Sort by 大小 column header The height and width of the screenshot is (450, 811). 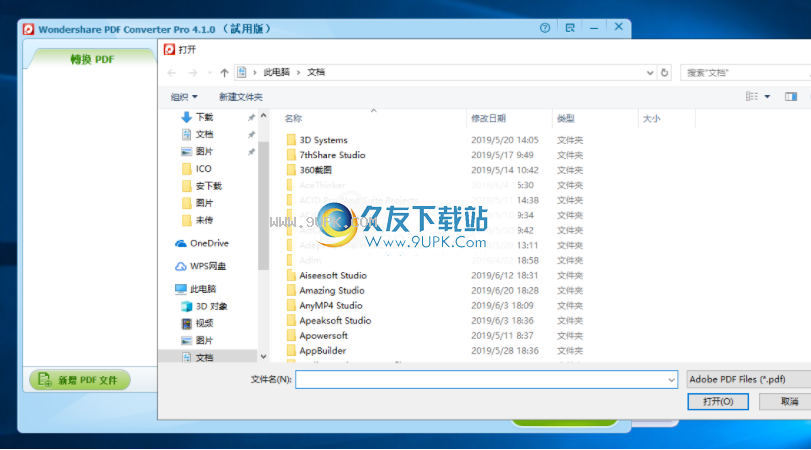click(x=651, y=118)
